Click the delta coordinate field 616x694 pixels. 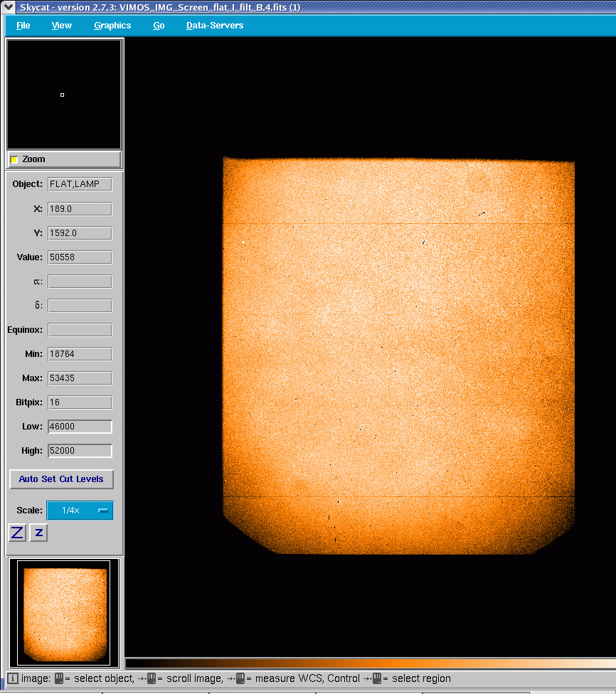point(80,306)
